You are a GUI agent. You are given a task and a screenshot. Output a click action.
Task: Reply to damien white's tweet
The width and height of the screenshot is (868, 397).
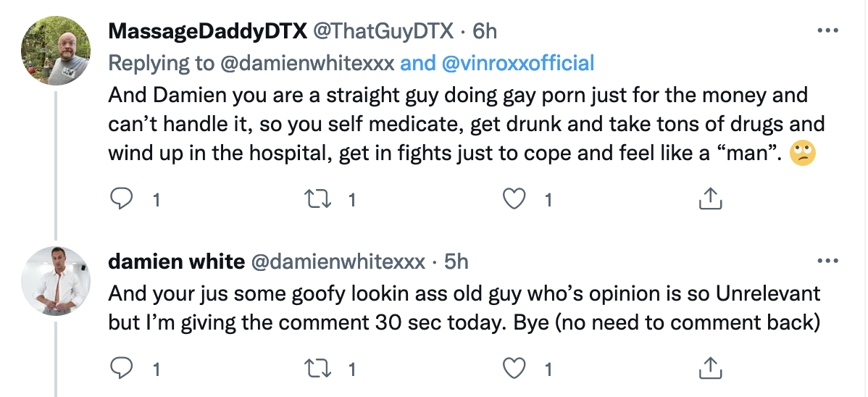click(121, 368)
